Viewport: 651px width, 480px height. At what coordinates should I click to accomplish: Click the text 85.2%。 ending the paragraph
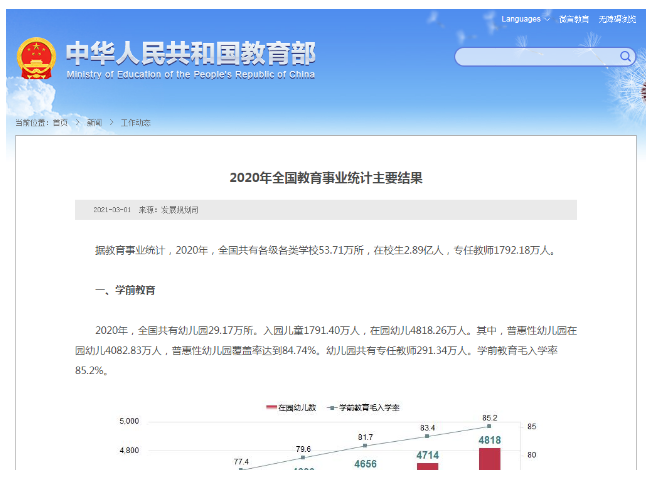pos(92,370)
